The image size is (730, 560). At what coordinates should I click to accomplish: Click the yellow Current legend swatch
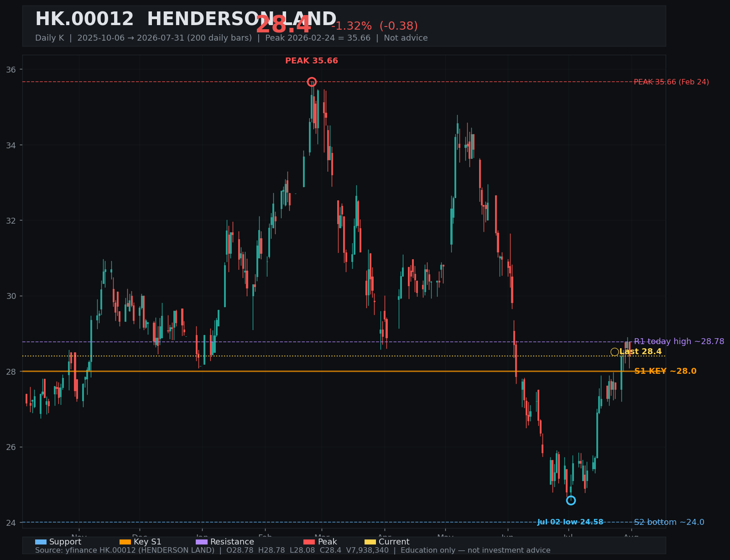pyautogui.click(x=370, y=542)
